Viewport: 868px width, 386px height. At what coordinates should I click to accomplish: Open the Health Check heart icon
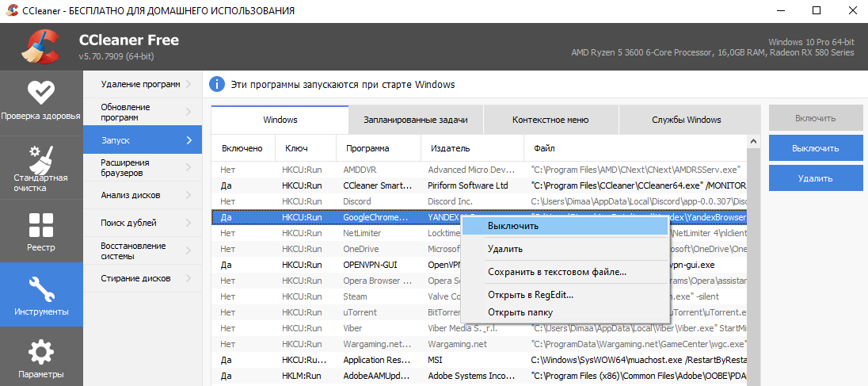pyautogui.click(x=40, y=93)
